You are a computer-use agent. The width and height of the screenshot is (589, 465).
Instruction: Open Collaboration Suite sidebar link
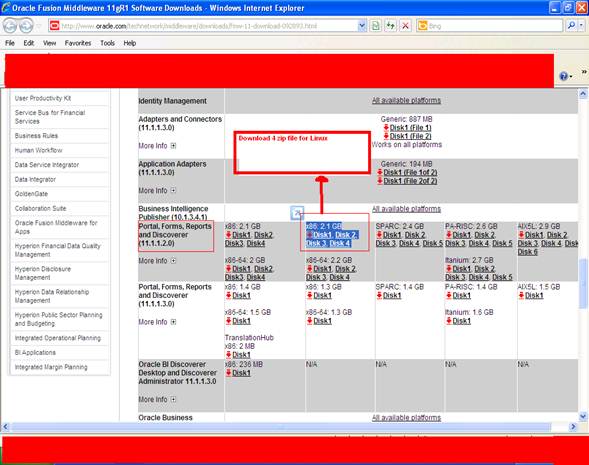coord(41,208)
